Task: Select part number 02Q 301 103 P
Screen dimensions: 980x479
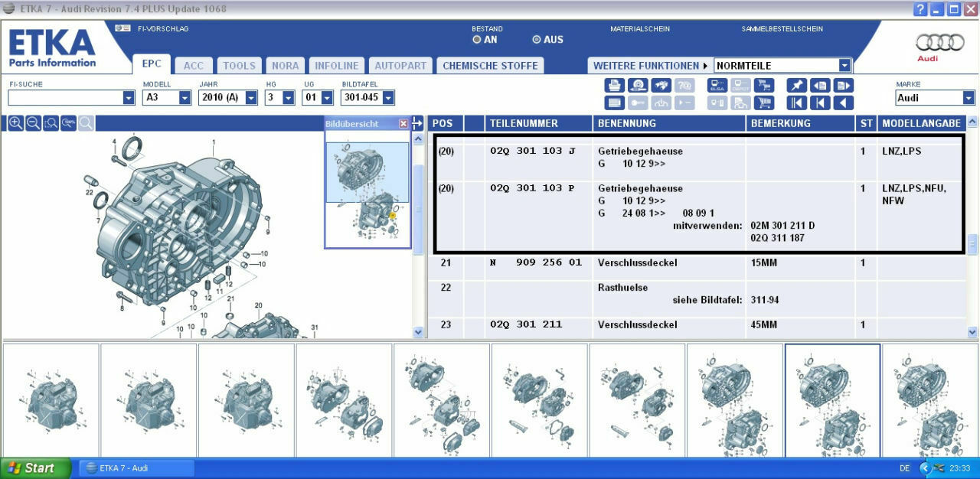Action: click(532, 188)
